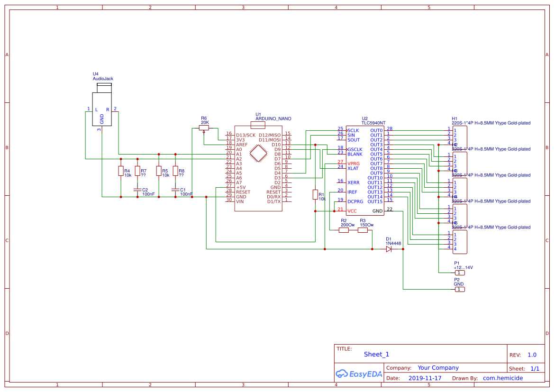The height and width of the screenshot is (392, 555).
Task: Select the ARDUINO_NANO chip diamond symbol
Action: coord(258,153)
